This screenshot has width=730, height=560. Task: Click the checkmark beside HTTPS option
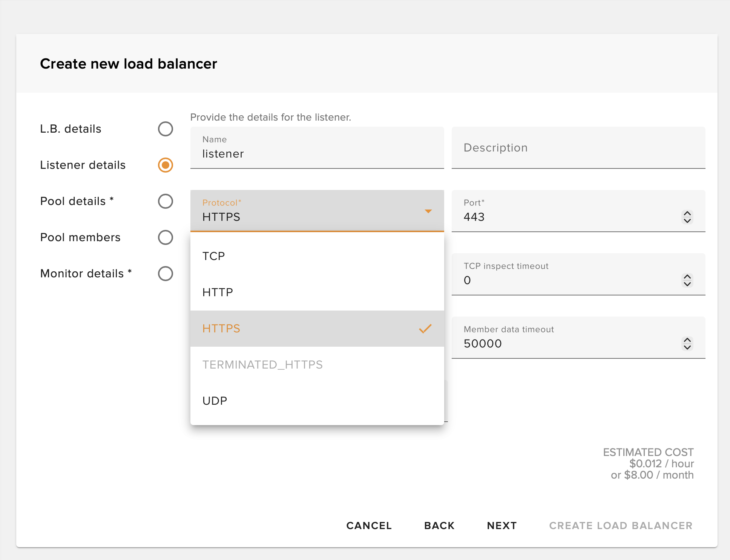click(425, 328)
